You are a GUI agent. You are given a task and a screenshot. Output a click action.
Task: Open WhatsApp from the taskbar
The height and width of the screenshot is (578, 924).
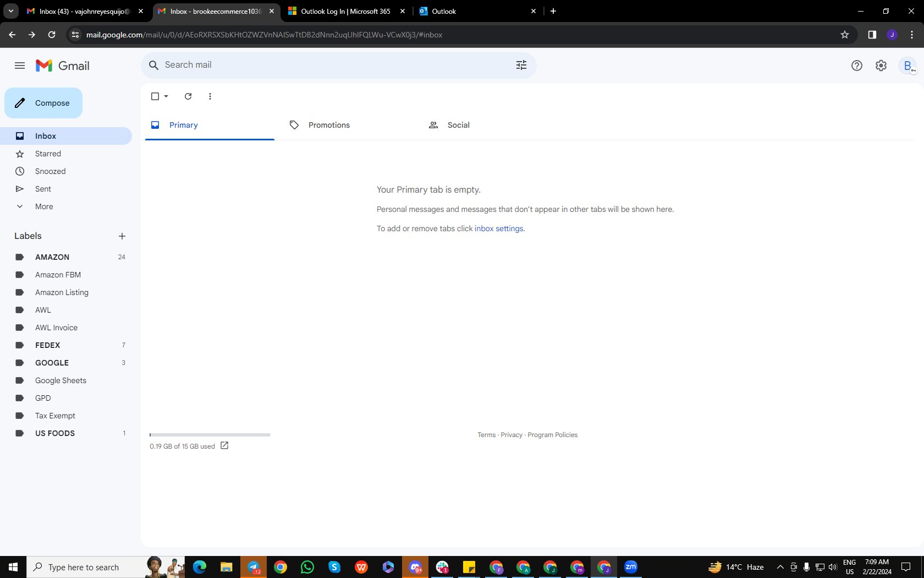click(x=307, y=567)
